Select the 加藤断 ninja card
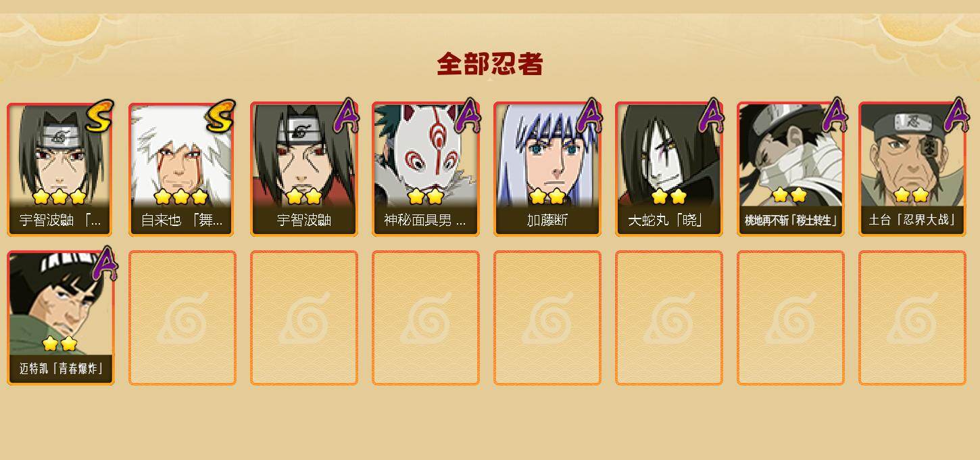980x460 pixels. [547, 169]
